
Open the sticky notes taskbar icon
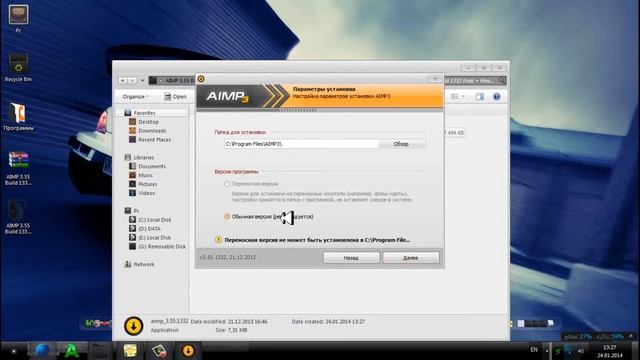point(130,351)
